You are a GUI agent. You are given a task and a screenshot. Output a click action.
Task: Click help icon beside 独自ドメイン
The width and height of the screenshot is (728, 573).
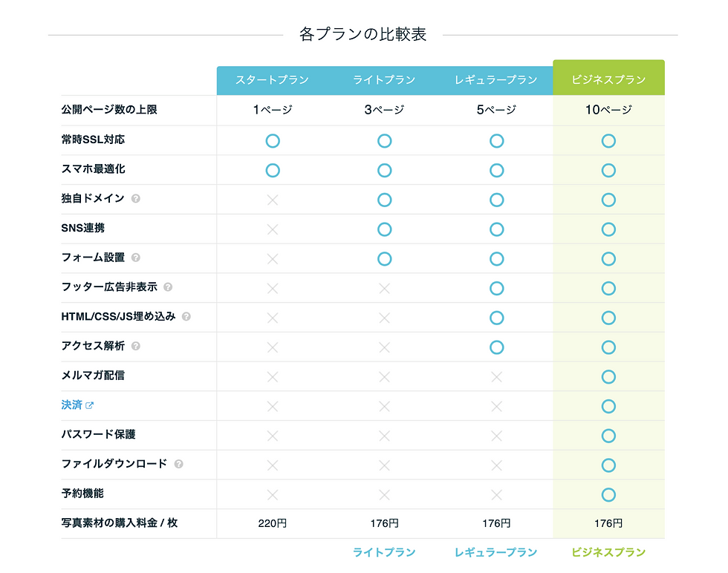[x=136, y=199]
